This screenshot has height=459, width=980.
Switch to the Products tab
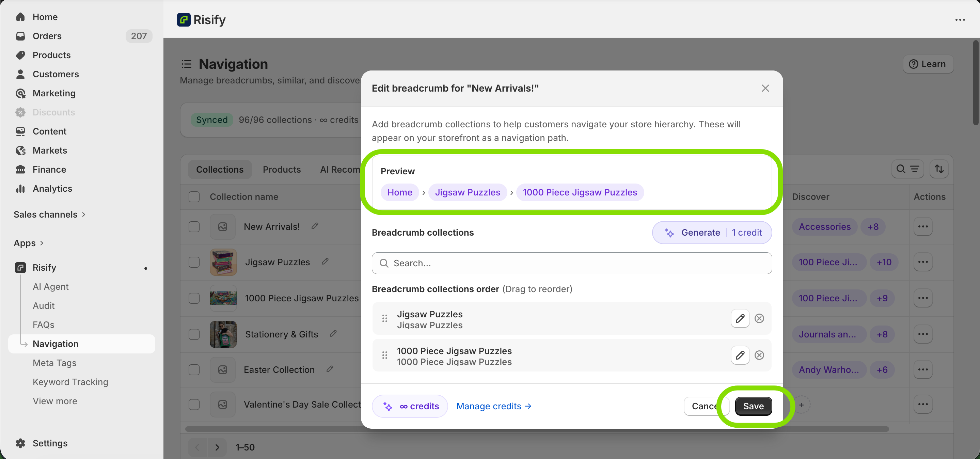(282, 170)
